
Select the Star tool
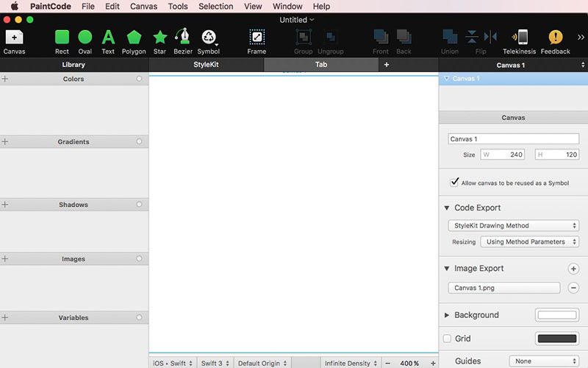(159, 42)
